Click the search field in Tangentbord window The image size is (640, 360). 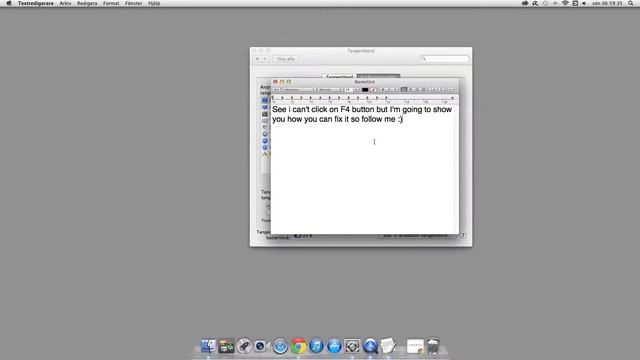coord(444,59)
